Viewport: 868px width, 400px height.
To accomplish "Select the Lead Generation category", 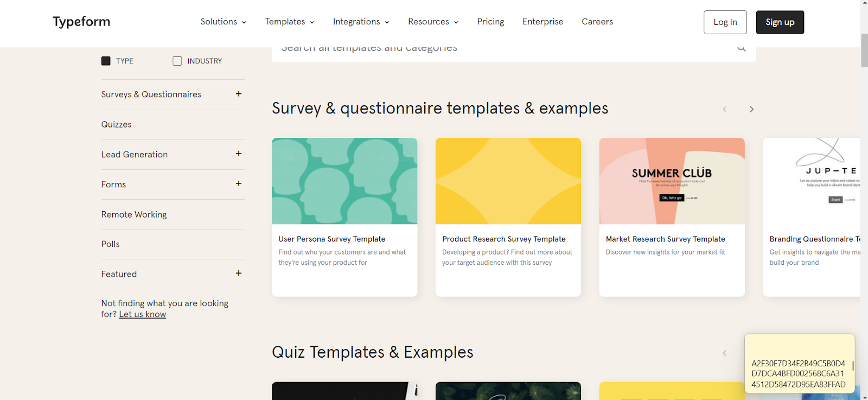I will (134, 154).
